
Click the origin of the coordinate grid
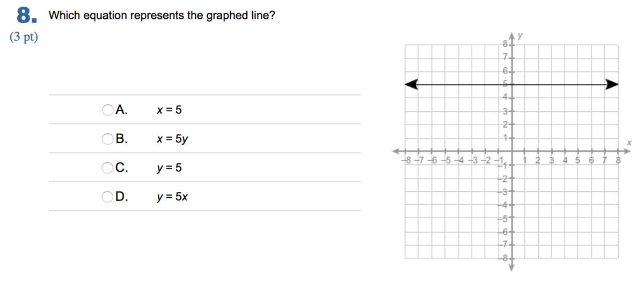pyautogui.click(x=511, y=150)
